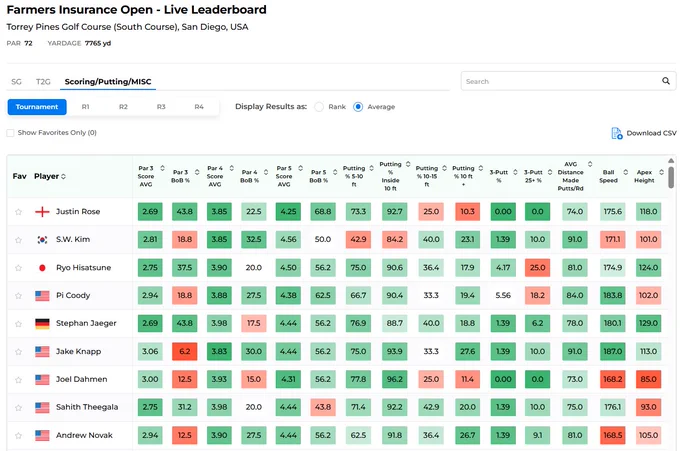Sort by AVG Distance Made Putts/Rd
The width and height of the screenshot is (680, 451).
click(x=590, y=164)
